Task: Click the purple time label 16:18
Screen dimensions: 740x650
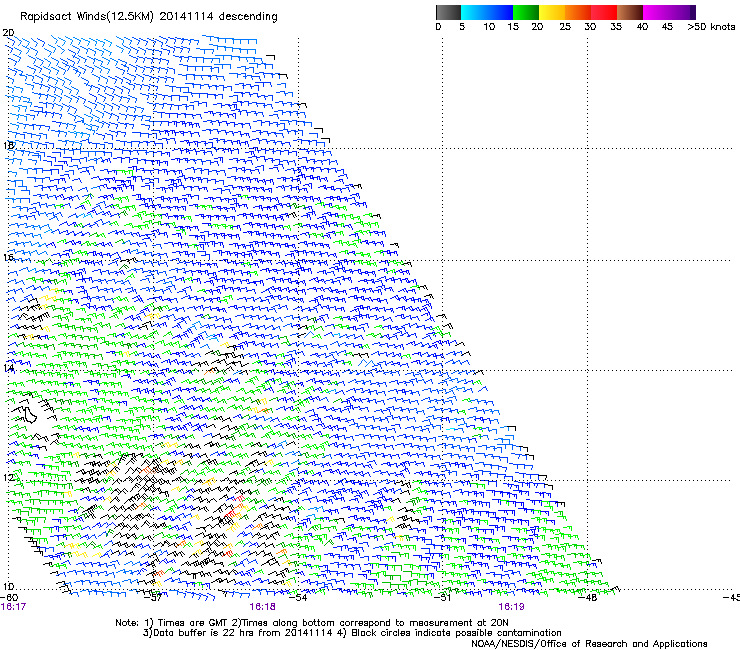Action: click(x=262, y=607)
